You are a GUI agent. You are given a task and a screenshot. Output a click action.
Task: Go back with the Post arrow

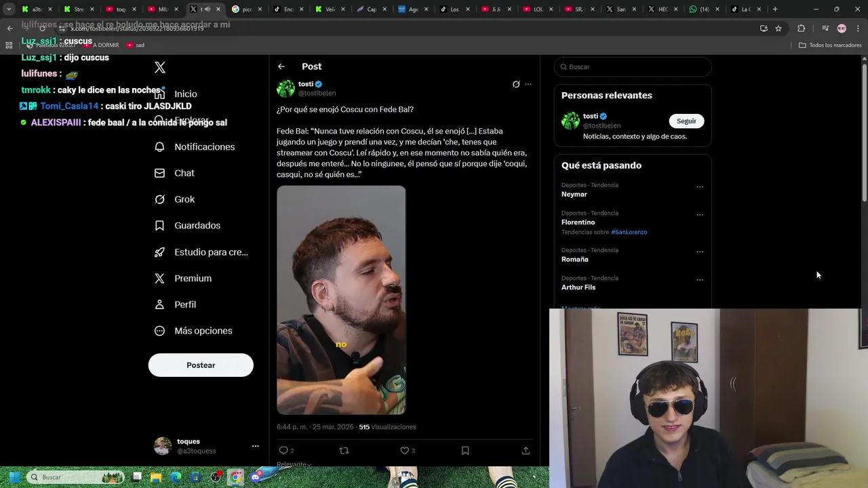(281, 66)
